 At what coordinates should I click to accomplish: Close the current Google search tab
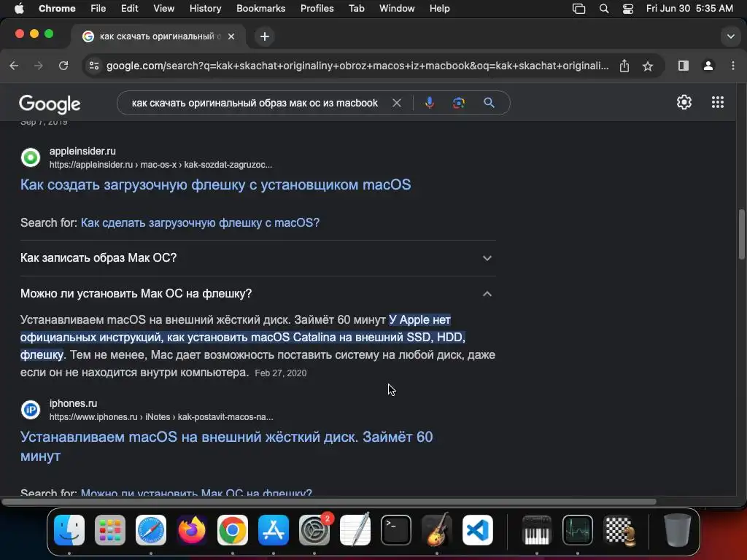[x=231, y=36]
